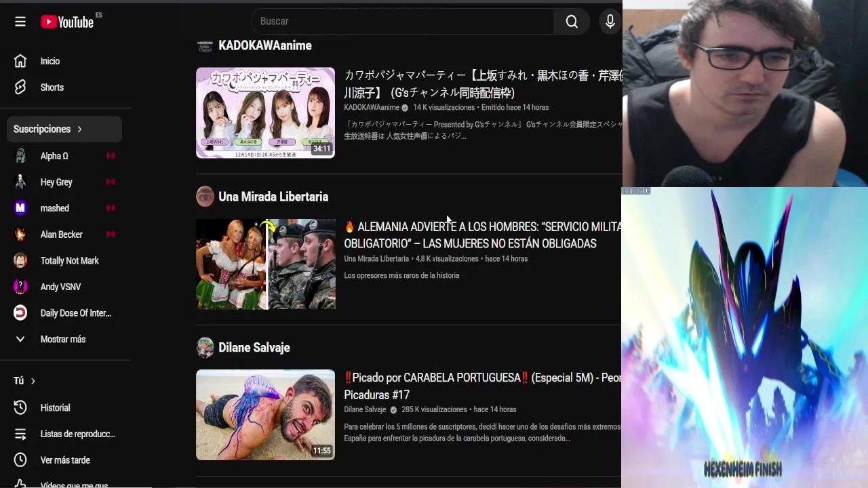Open Totally Not Mark channel
The image size is (868, 488).
coord(64,260)
